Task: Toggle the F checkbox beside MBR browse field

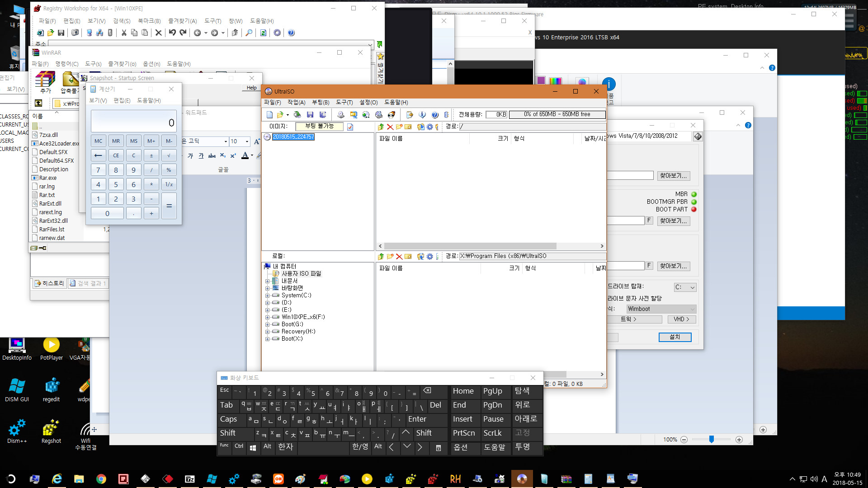Action: 649,221
